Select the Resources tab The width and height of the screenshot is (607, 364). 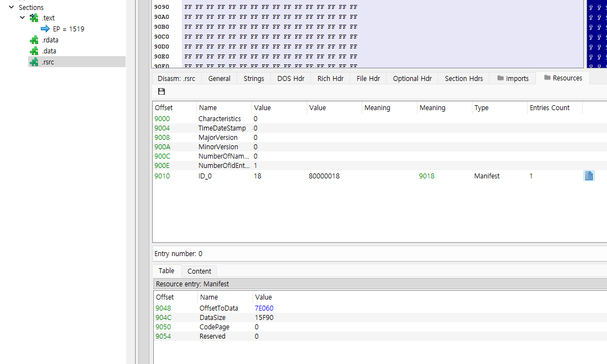pos(563,78)
